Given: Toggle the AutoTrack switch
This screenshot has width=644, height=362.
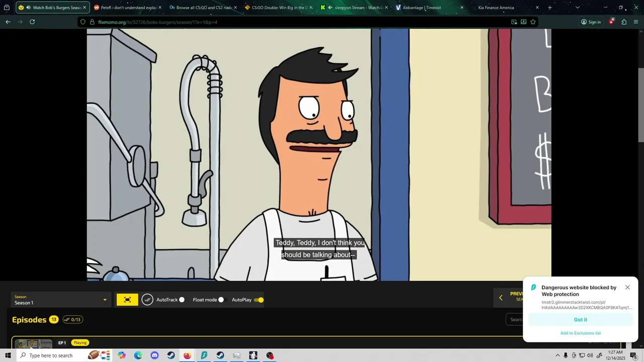Looking at the screenshot, I should (182, 300).
